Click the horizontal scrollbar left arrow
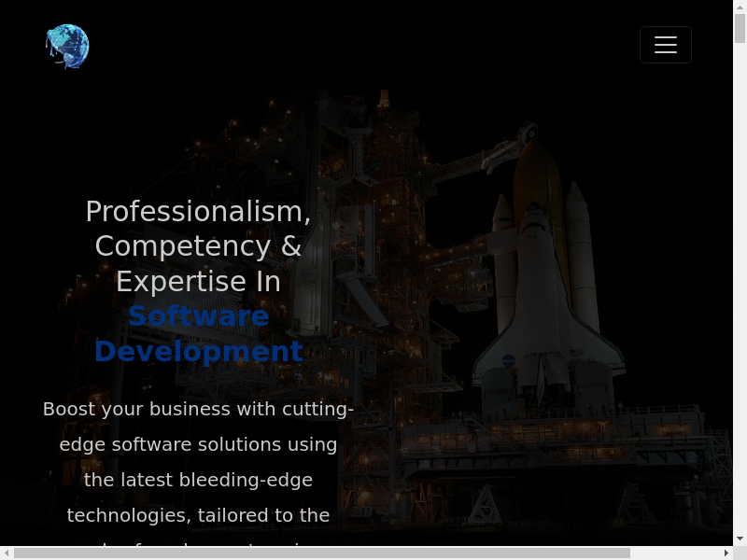The height and width of the screenshot is (560, 747). (7, 553)
